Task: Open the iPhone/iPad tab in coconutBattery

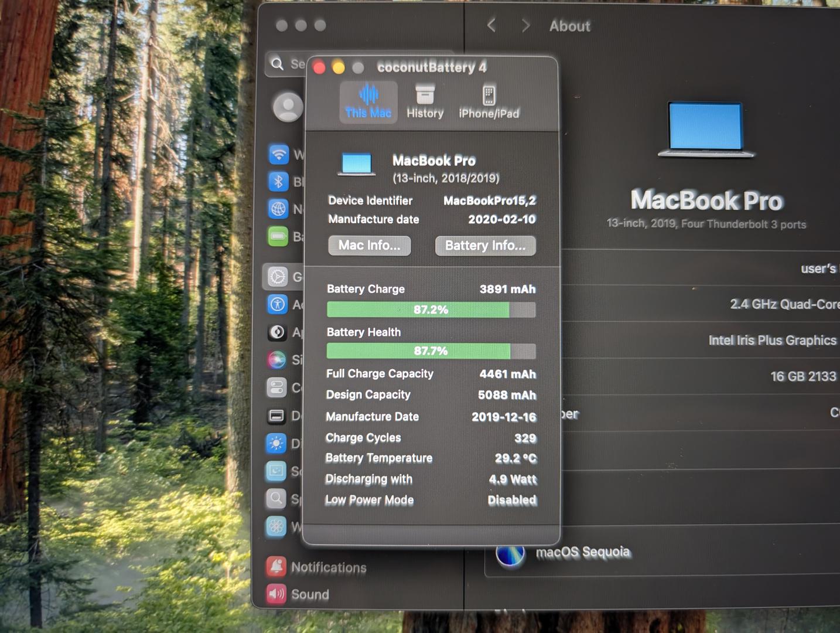Action: click(x=489, y=102)
